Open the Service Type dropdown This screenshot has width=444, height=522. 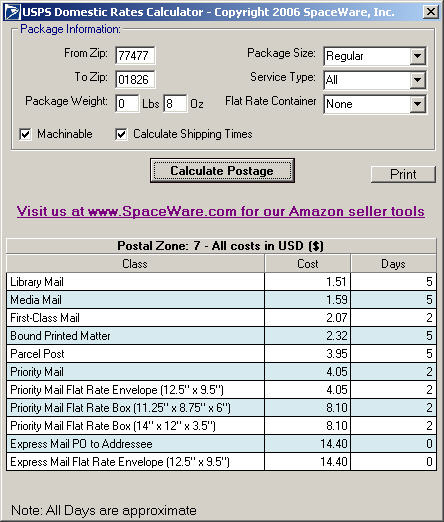(417, 80)
